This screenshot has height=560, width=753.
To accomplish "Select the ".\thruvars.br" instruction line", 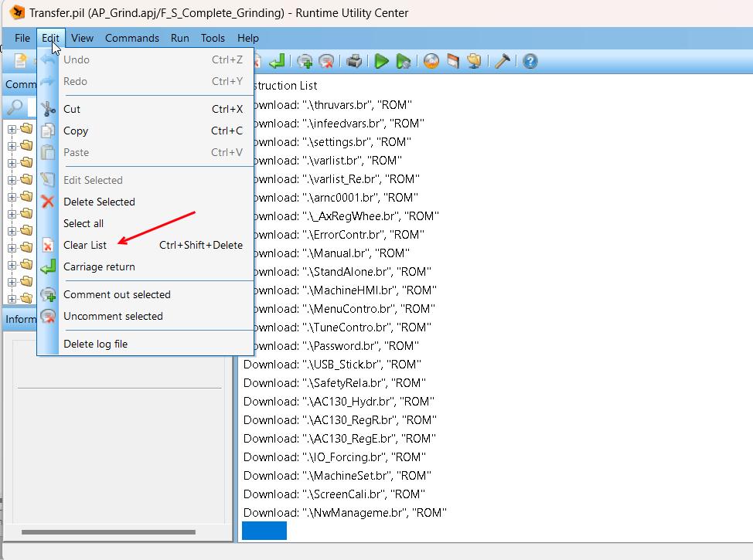I will tap(333, 104).
